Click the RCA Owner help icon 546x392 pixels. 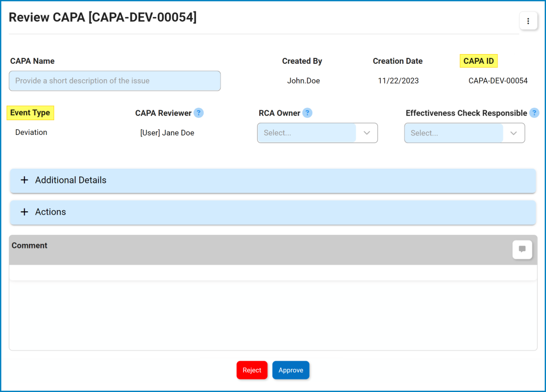pos(307,112)
